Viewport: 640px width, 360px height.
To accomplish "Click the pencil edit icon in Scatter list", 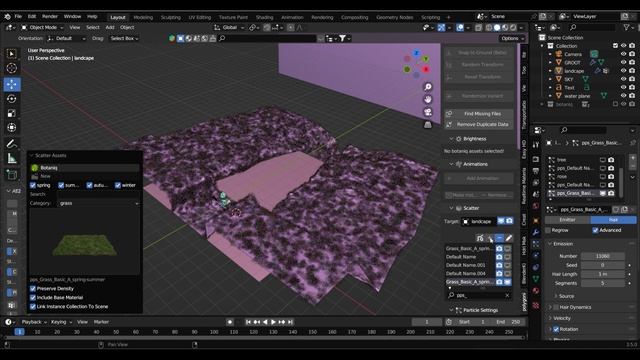I will pyautogui.click(x=509, y=238).
